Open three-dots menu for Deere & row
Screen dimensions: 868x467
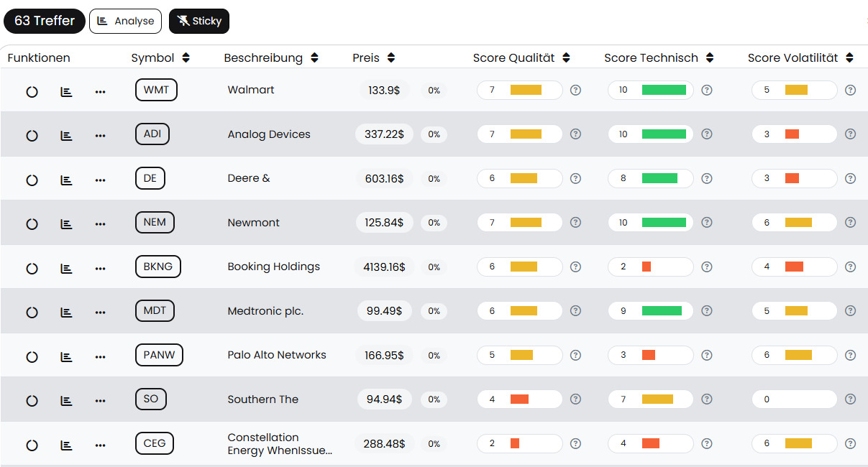click(100, 180)
